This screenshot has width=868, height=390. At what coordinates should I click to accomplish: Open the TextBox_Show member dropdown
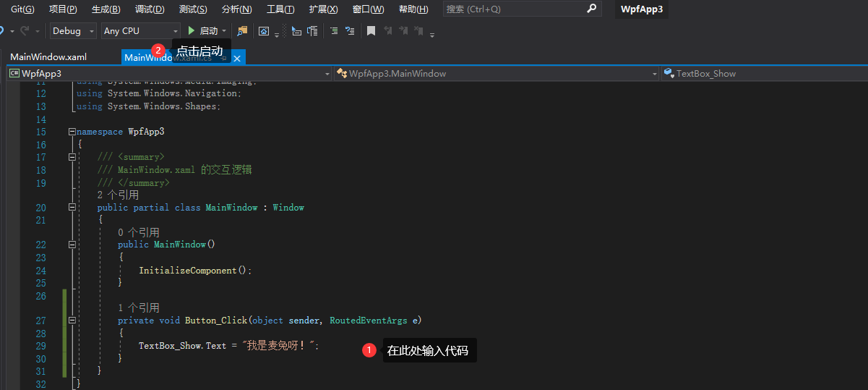765,73
